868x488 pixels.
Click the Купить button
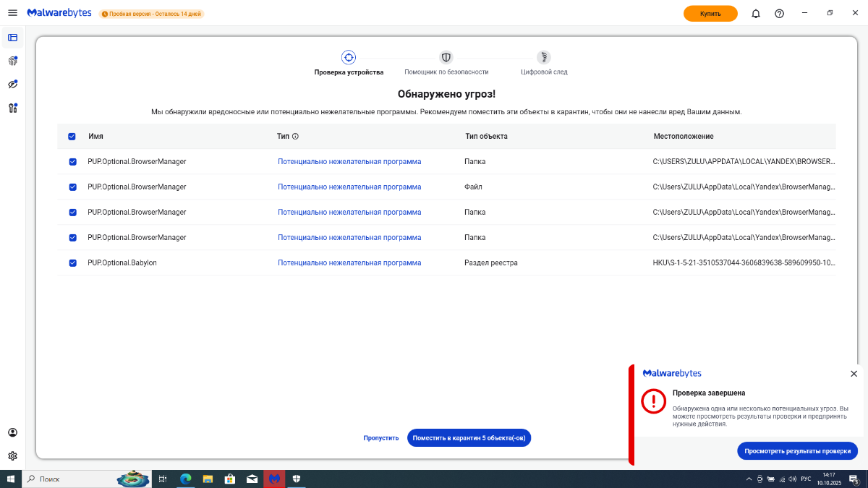point(710,14)
